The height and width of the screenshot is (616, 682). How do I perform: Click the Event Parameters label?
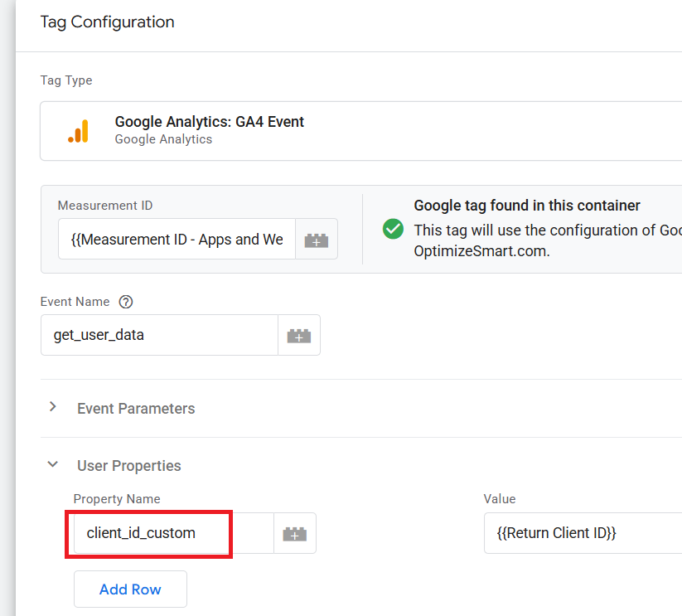(136, 409)
